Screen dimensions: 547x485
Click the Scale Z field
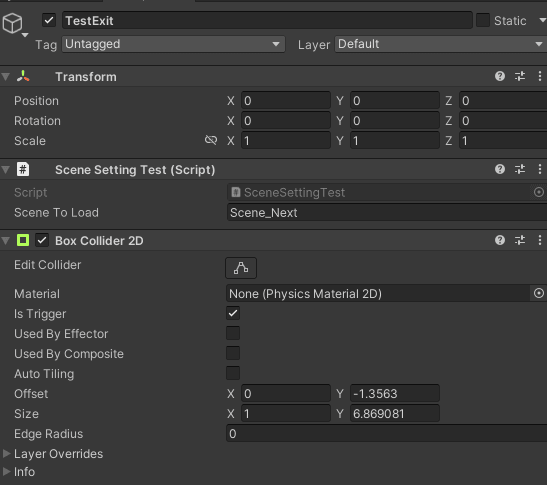503,141
